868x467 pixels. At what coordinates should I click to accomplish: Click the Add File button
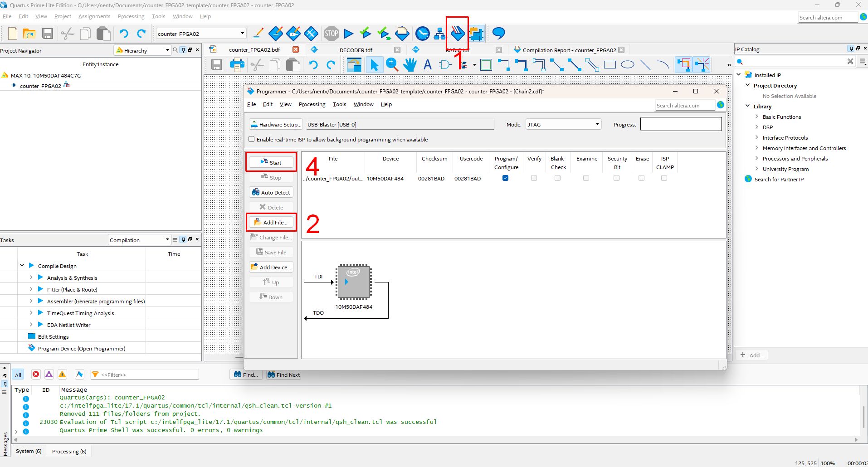point(271,222)
